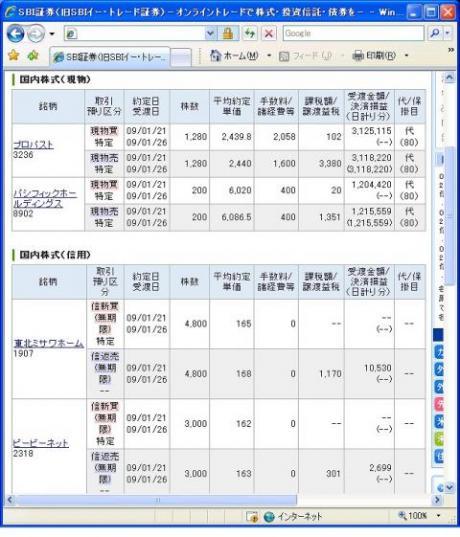Select the SBI証券 browser tab
Image resolution: width=460 pixels, height=537 pixels.
(x=110, y=57)
